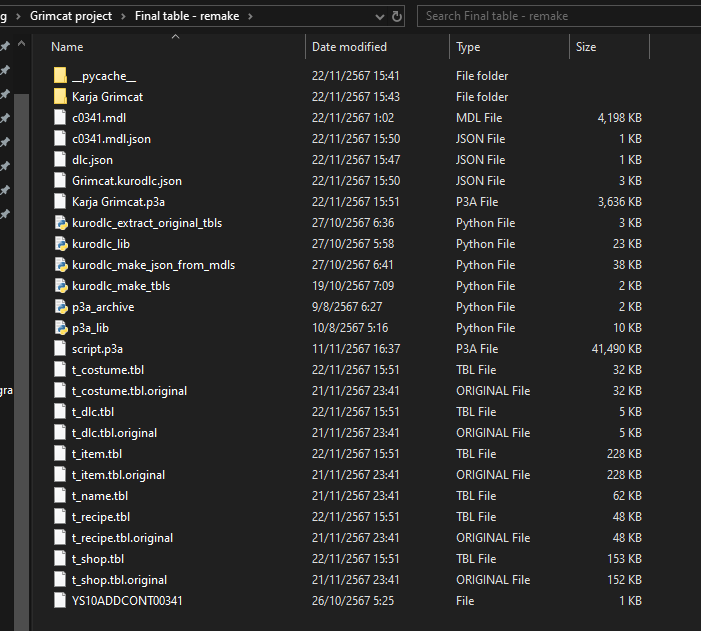
Task: Click the t_shop.tbl file icon
Action: click(60, 559)
